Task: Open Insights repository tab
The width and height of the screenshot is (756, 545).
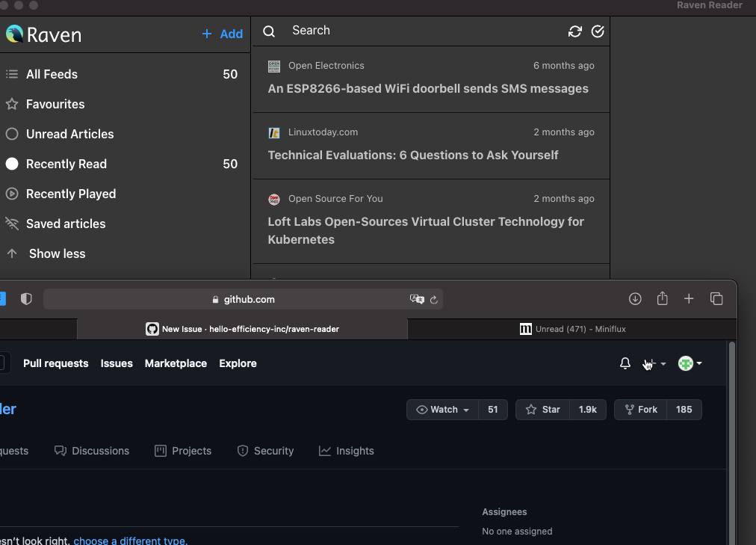Action: (346, 451)
